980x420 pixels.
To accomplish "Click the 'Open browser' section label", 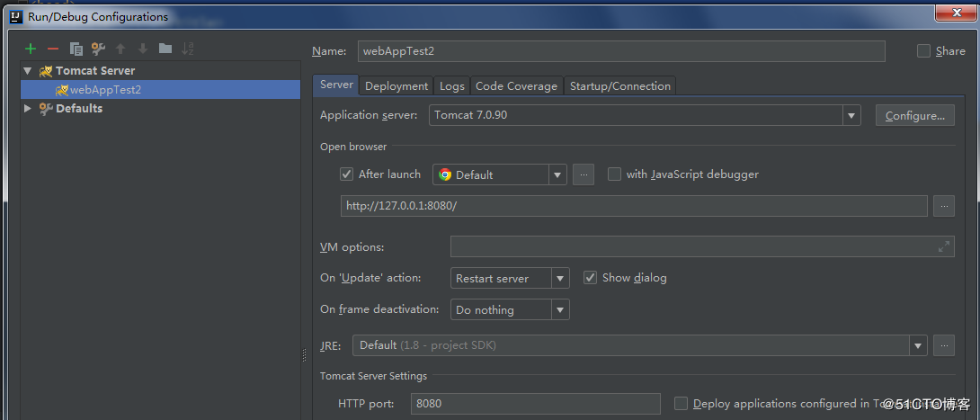I will [x=353, y=147].
